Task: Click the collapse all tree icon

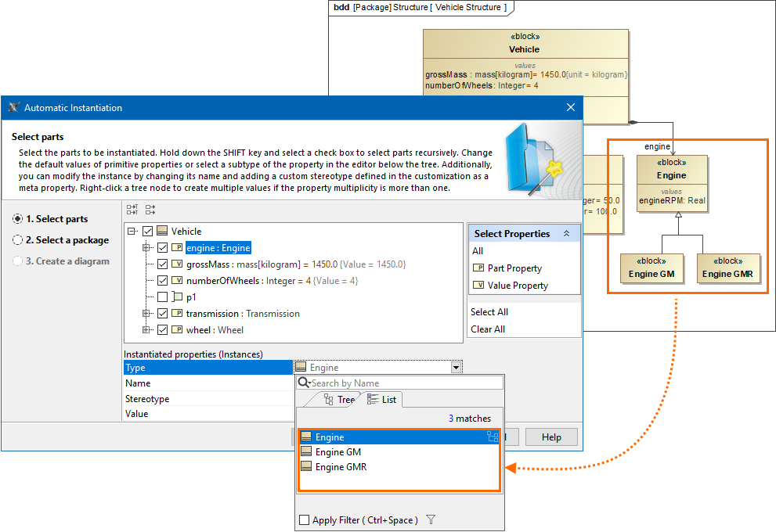Action: (x=150, y=210)
